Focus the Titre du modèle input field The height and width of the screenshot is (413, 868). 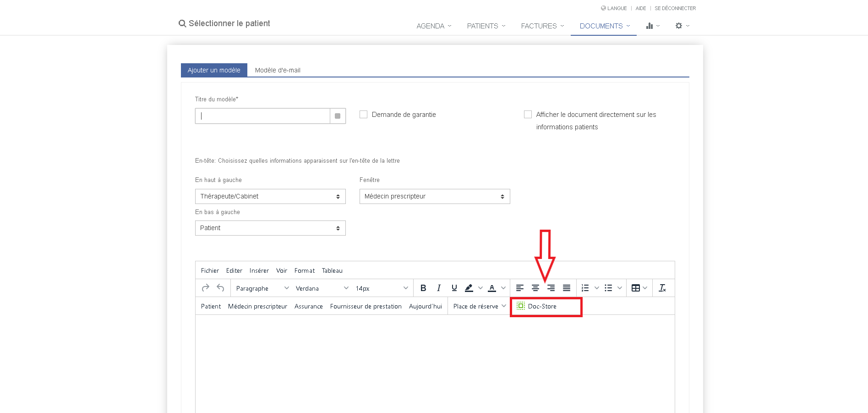pos(262,116)
